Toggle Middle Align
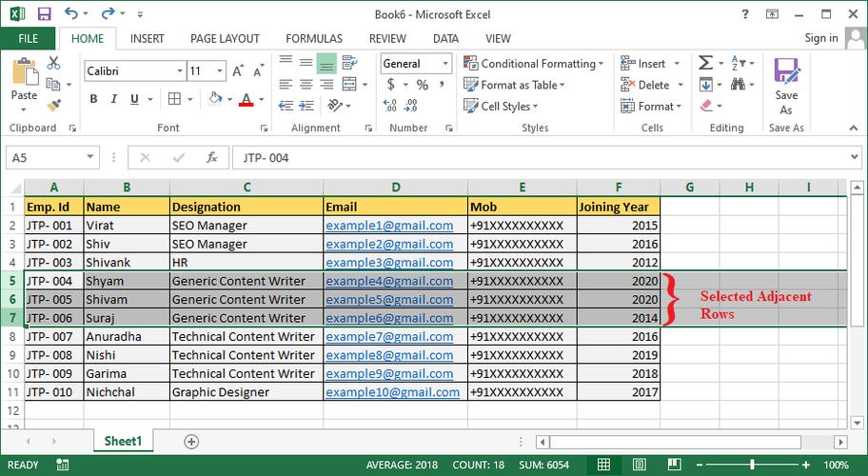 (x=306, y=63)
